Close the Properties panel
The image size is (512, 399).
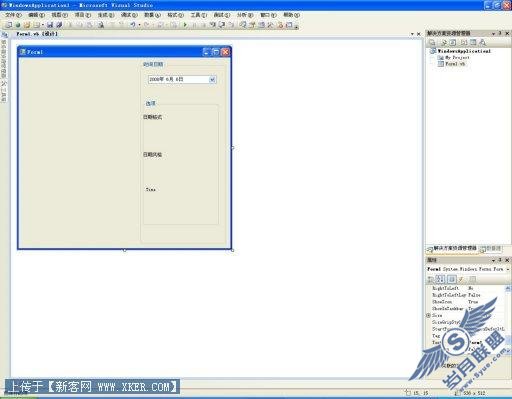(507, 260)
